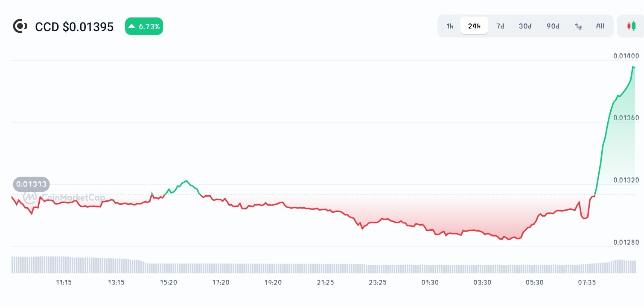Click the green 6.73% change badge
This screenshot has height=307, width=644.
point(144,26)
